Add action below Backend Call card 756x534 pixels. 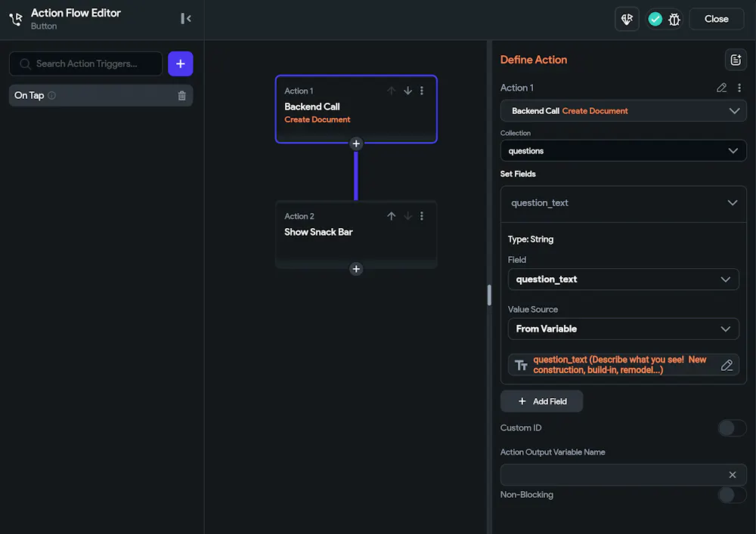point(356,144)
